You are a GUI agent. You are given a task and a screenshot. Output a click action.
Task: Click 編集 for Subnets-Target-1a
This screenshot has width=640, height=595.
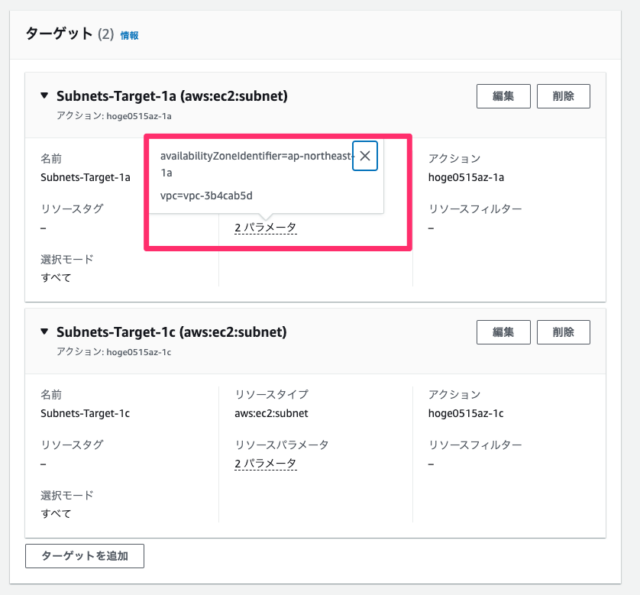(x=503, y=96)
